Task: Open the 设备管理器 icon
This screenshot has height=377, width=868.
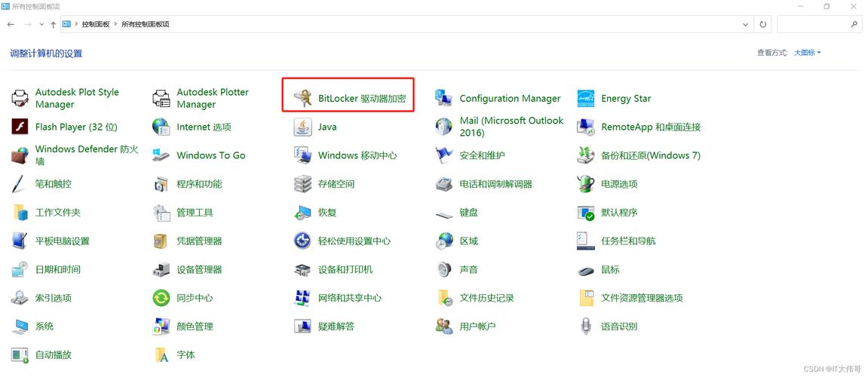Action: 161,270
